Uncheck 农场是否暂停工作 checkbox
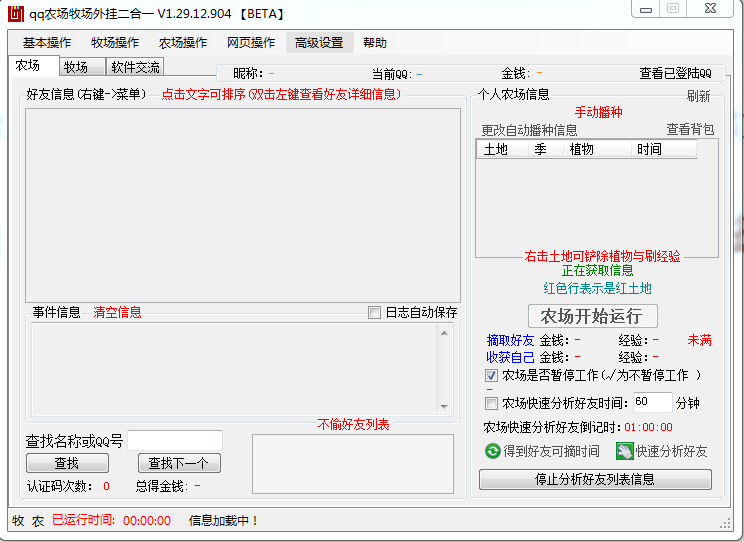Screen dimensions: 744x542 tap(491, 376)
